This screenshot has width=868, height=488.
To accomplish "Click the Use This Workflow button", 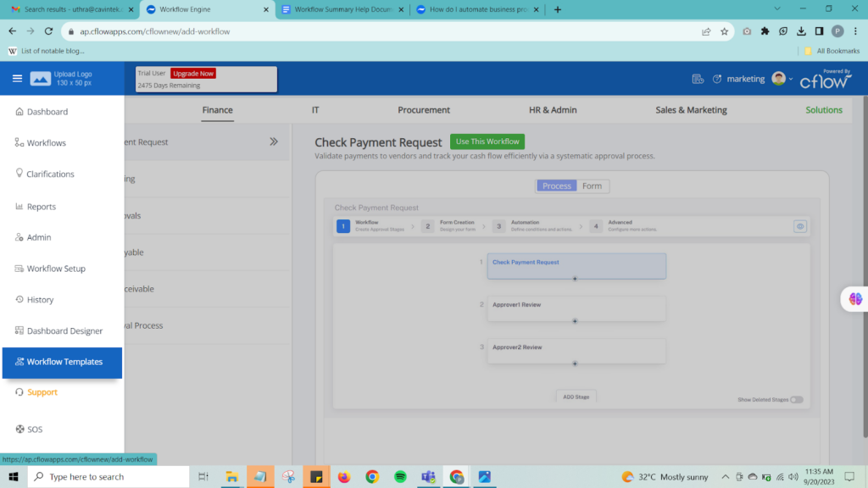I will tap(487, 141).
